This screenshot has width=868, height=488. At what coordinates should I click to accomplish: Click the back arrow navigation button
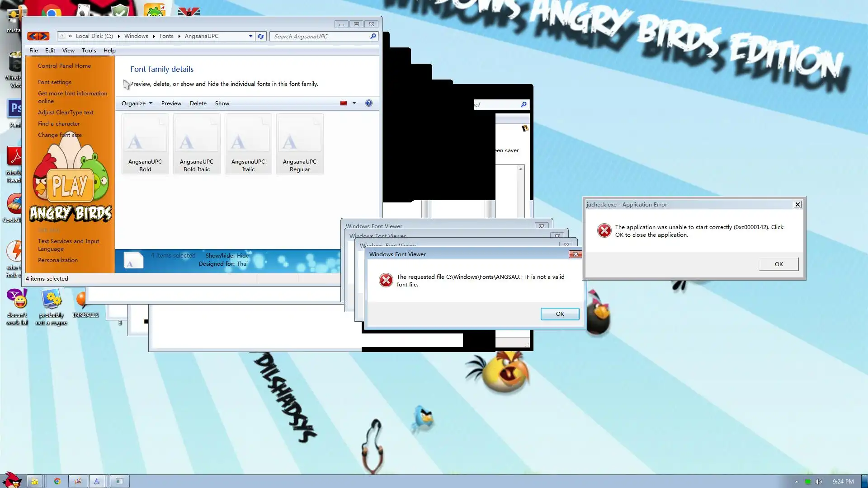click(x=33, y=36)
